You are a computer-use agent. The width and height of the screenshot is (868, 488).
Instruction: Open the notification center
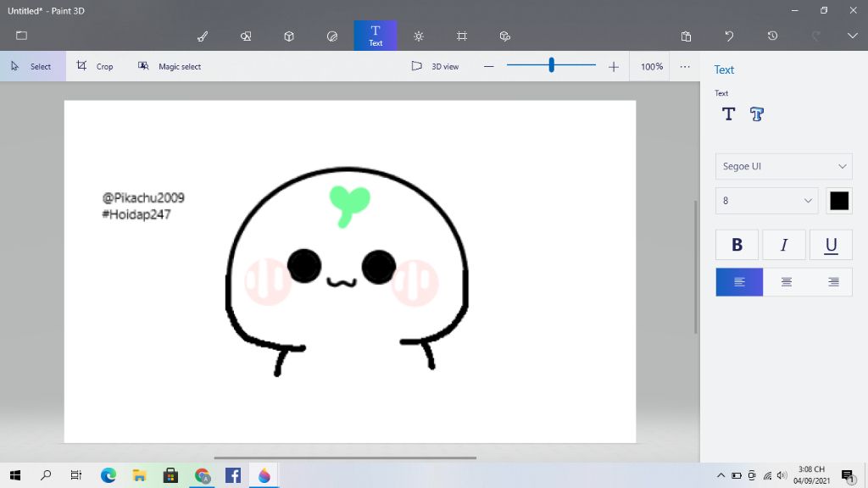pos(848,476)
